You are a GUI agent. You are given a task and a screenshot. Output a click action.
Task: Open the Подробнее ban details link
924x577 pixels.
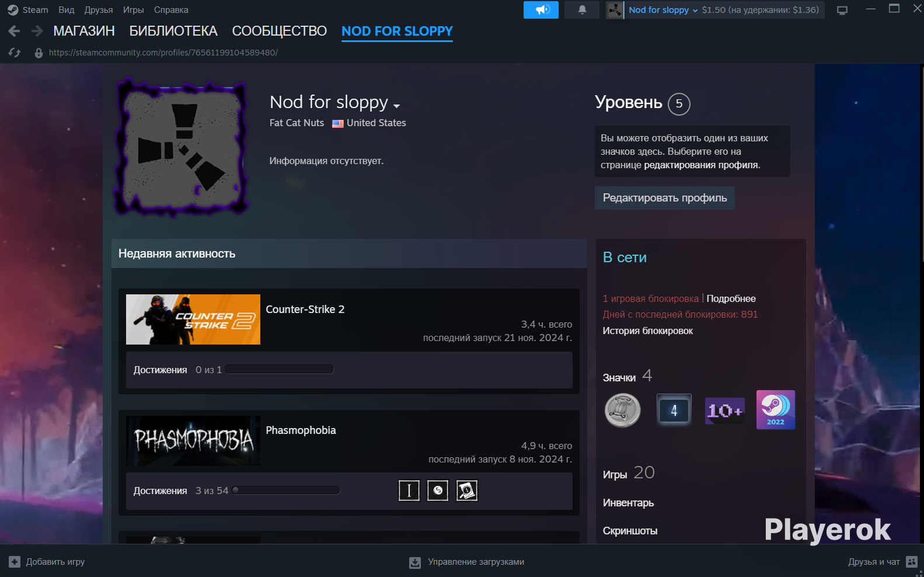click(x=731, y=299)
